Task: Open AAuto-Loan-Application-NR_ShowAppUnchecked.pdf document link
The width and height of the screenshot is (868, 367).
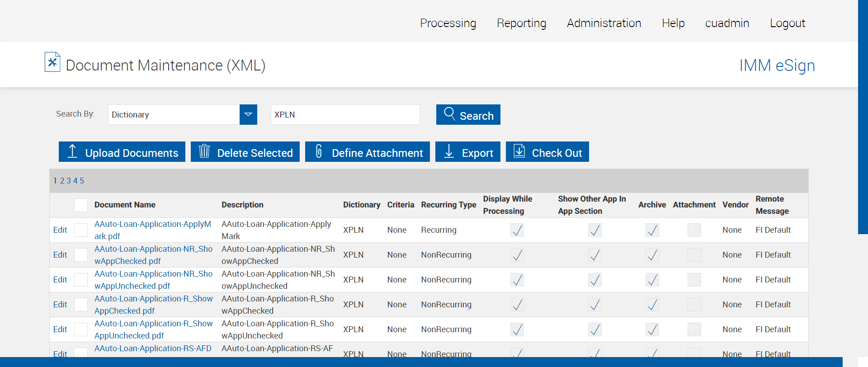Action: point(153,280)
